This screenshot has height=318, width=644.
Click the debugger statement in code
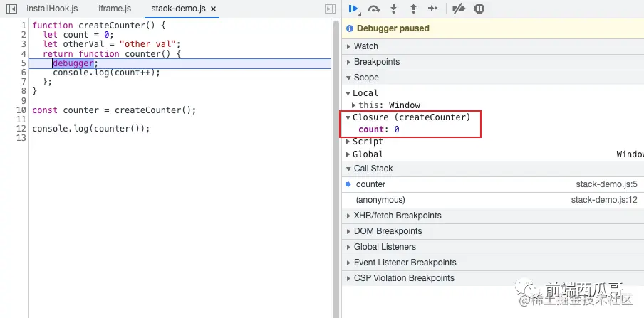[73, 63]
